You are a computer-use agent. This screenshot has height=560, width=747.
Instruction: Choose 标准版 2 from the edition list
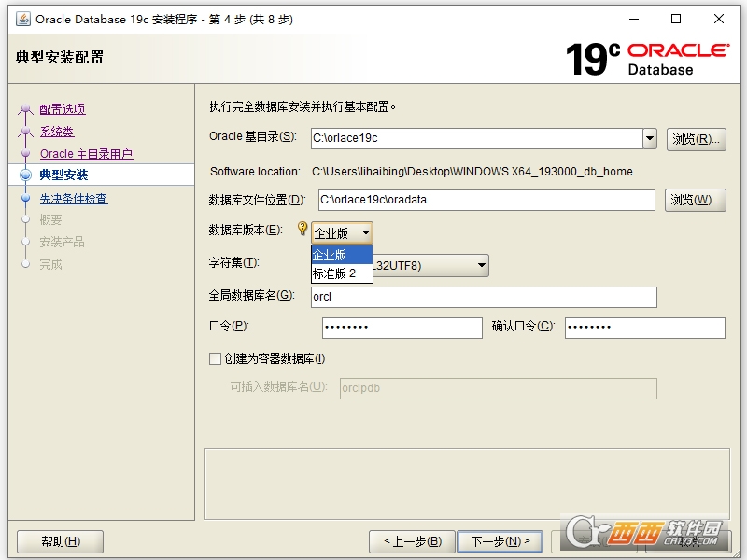(x=342, y=273)
